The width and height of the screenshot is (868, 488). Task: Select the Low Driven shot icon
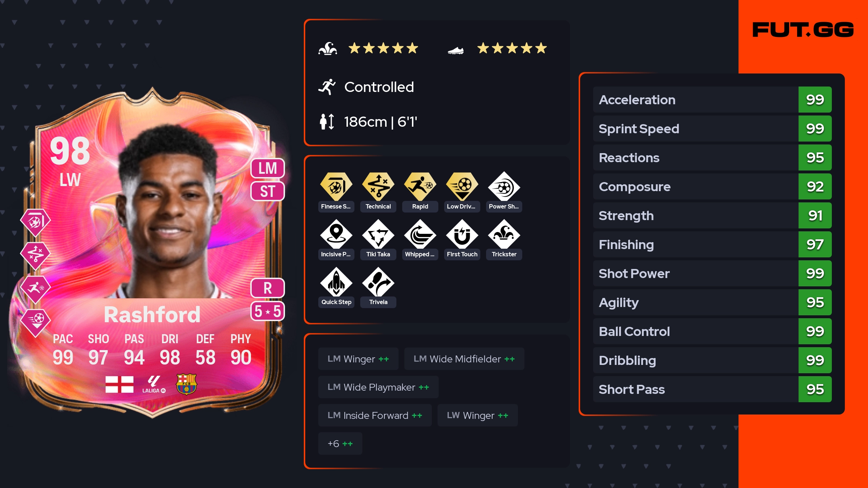pyautogui.click(x=462, y=186)
